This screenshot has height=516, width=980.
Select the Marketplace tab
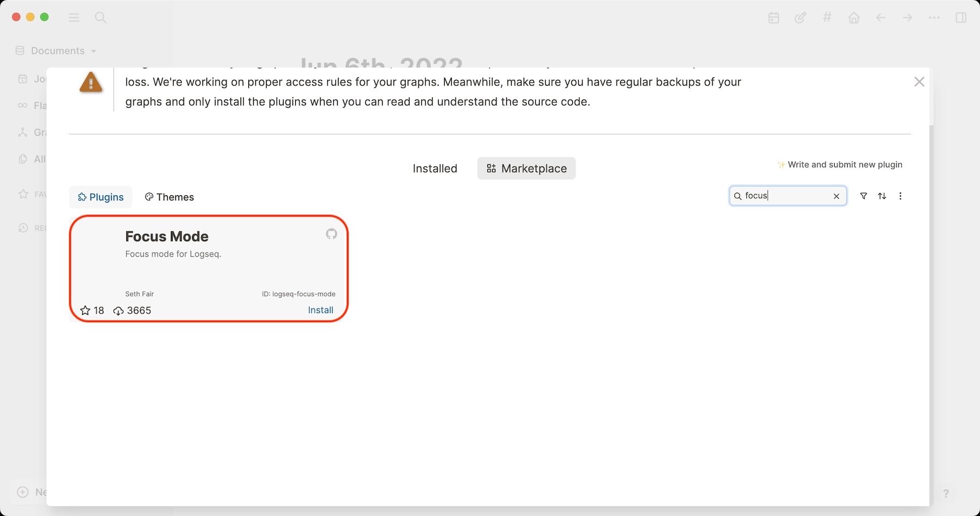click(526, 169)
